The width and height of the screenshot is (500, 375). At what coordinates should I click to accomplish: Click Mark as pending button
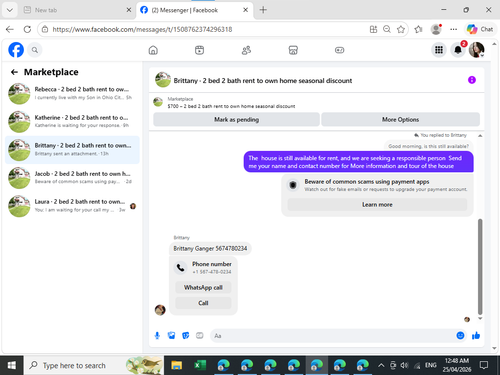(236, 119)
